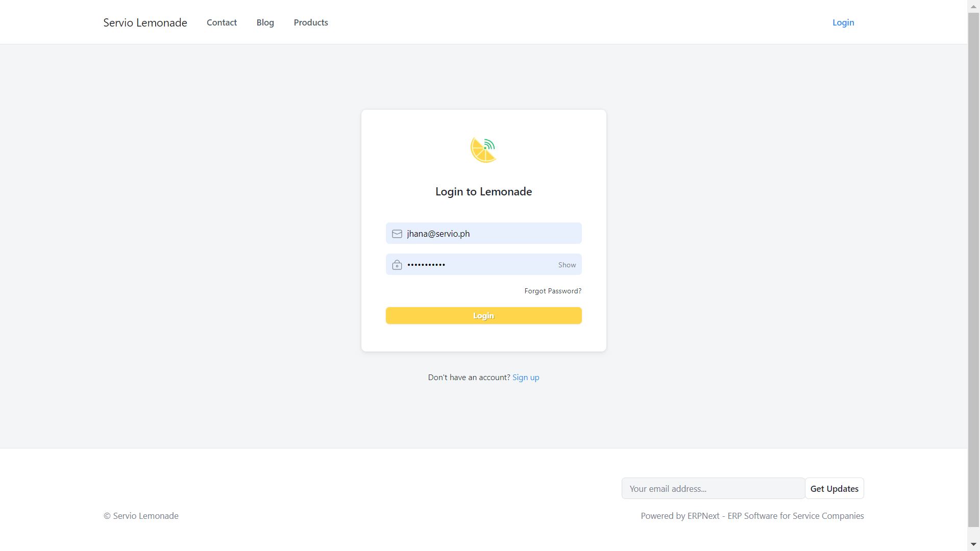
Task: Click the 'Don't have an account?' text
Action: click(469, 378)
